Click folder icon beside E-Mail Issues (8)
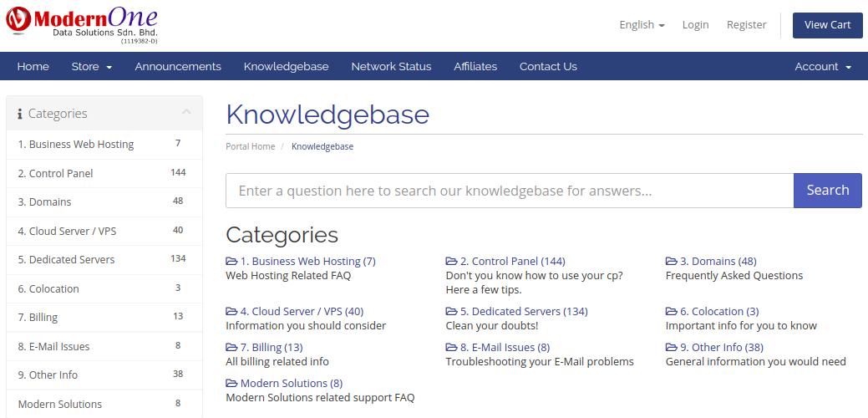Viewport: 868px width, 418px height. pyautogui.click(x=451, y=348)
